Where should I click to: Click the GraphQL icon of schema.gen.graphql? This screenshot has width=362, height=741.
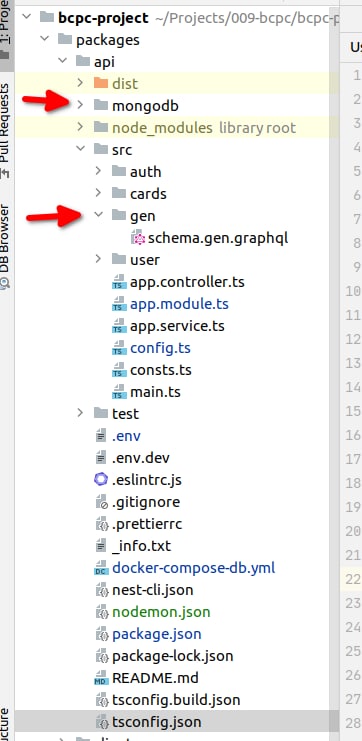point(139,238)
